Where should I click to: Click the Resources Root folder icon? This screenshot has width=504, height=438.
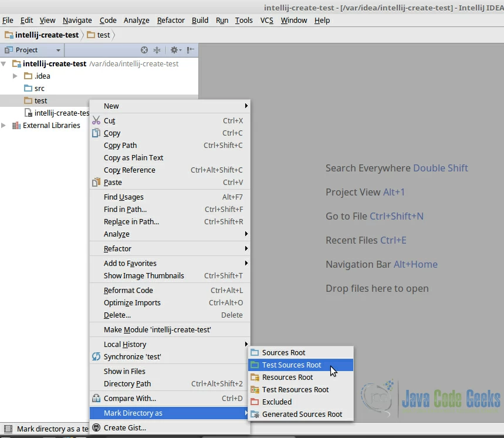coord(255,377)
